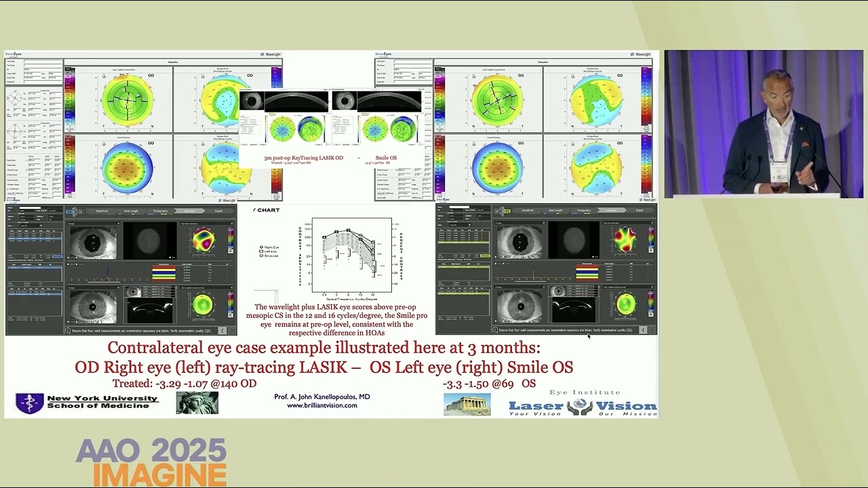Open Export tab in right exam panel
This screenshot has height=488, width=868.
tap(639, 210)
